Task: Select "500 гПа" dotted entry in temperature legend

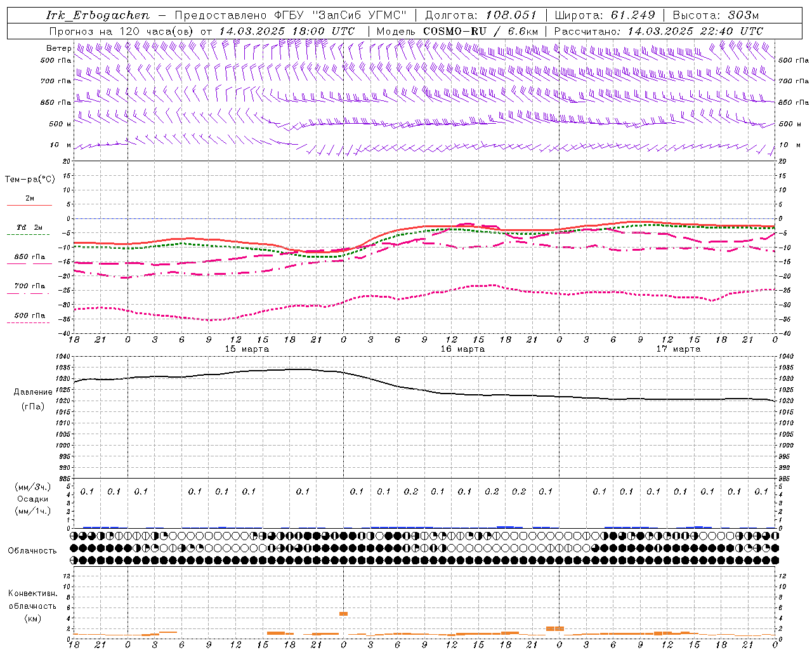Action: (29, 315)
